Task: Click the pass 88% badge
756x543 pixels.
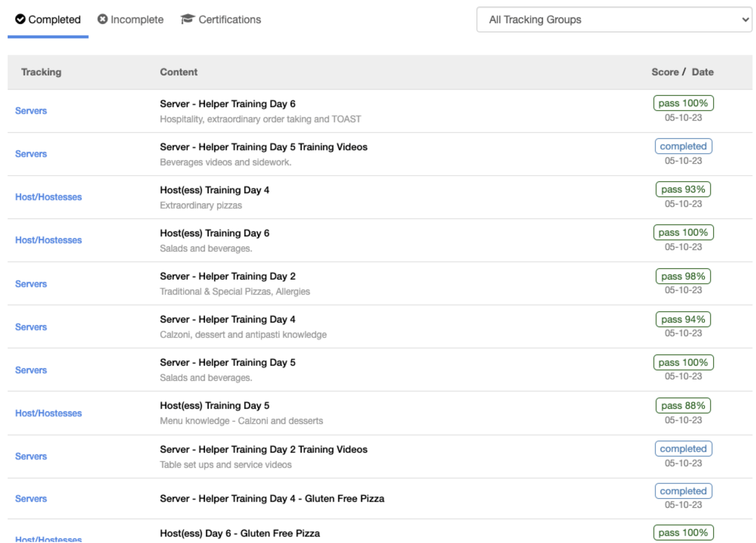Action: click(683, 405)
